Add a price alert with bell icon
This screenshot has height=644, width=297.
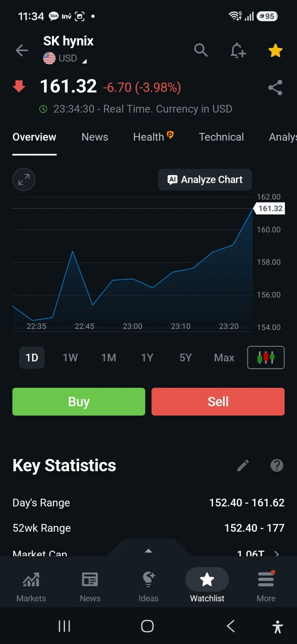tap(238, 51)
